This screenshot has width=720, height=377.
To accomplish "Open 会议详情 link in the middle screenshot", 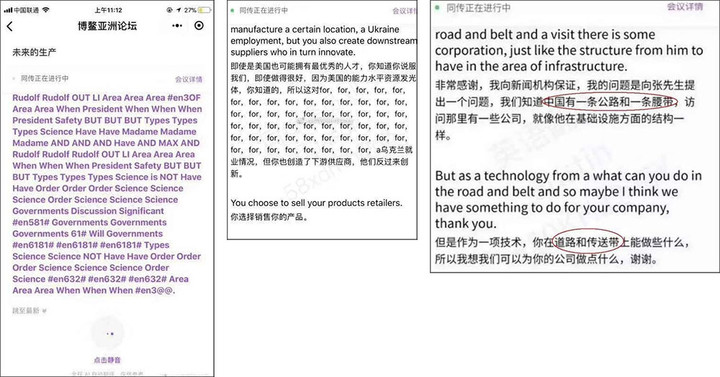I will coord(404,11).
